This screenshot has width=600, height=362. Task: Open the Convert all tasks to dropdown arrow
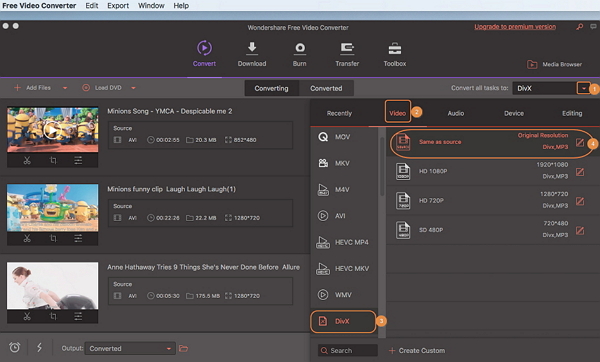pyautogui.click(x=584, y=88)
